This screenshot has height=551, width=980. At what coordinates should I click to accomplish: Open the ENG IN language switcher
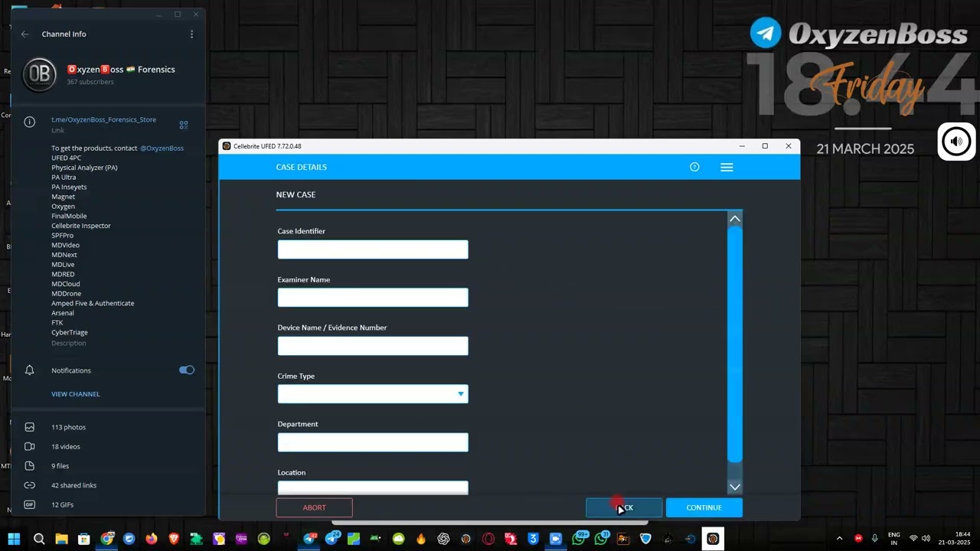click(x=894, y=539)
